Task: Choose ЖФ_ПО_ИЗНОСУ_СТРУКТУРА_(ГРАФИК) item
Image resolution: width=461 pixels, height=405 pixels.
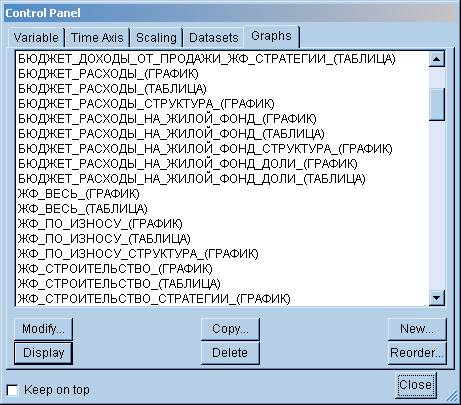Action: 138,254
